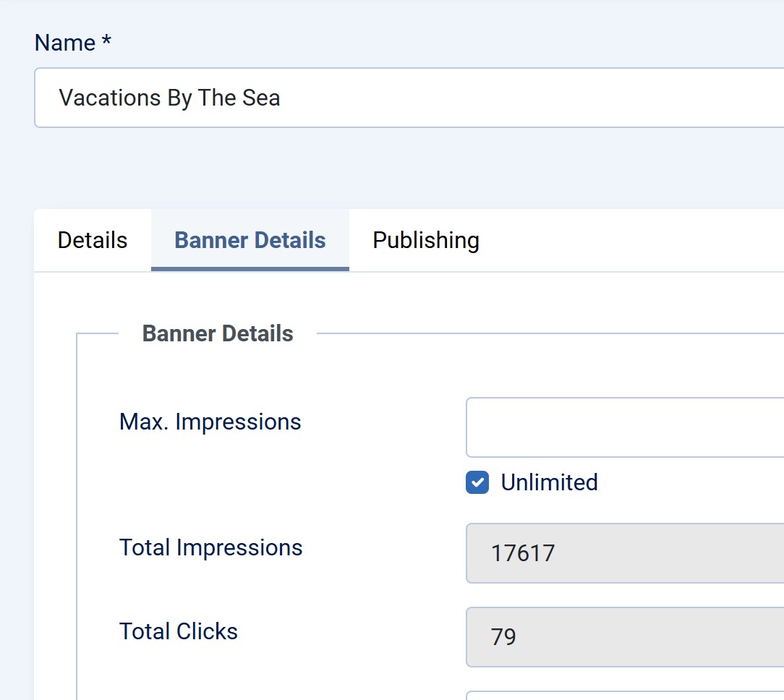Click the white checkmark inside the Unlimited box
This screenshot has height=700, width=784.
[477, 482]
